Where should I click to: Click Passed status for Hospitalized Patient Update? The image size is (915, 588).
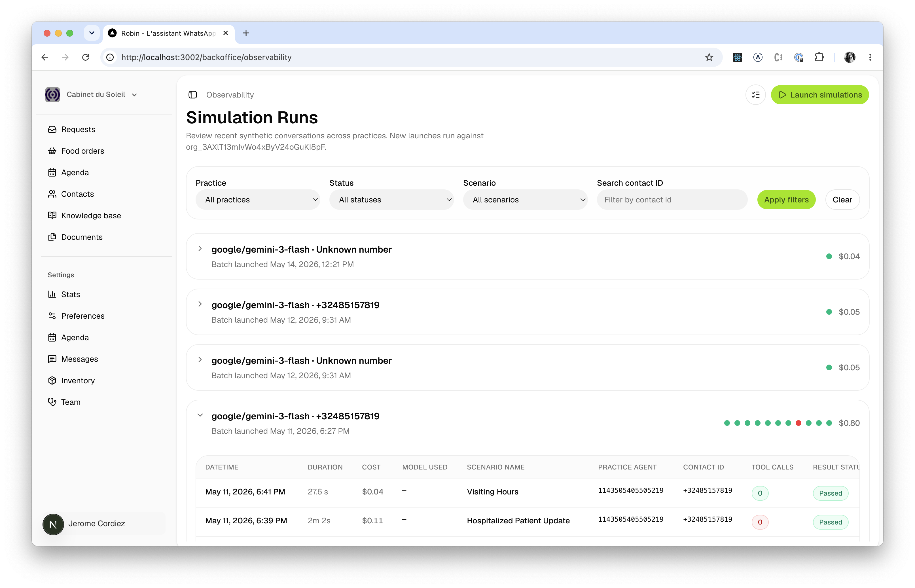(x=830, y=522)
